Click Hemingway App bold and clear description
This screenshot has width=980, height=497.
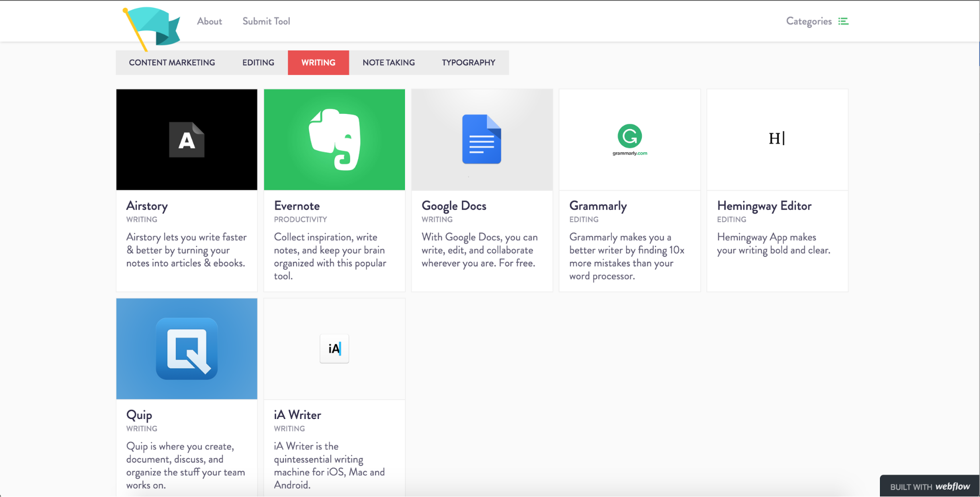(x=774, y=244)
